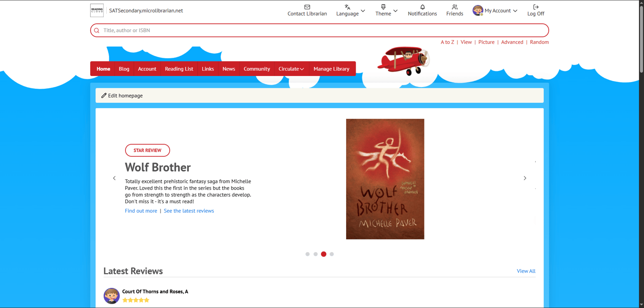The height and width of the screenshot is (308, 644).
Task: Log off using the Log Off icon
Action: coord(535,7)
